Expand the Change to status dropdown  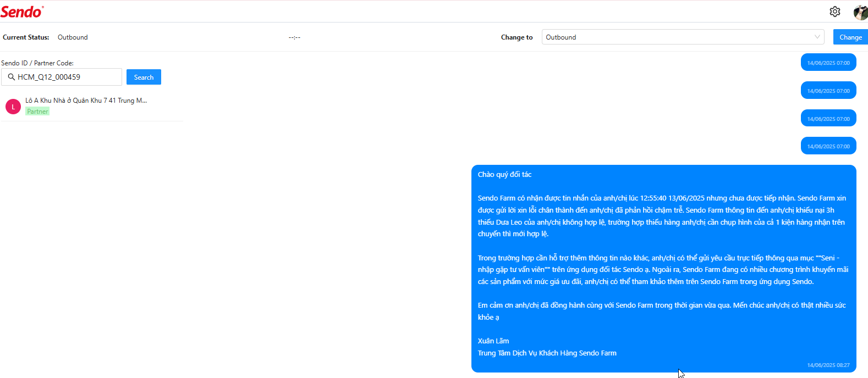[683, 37]
